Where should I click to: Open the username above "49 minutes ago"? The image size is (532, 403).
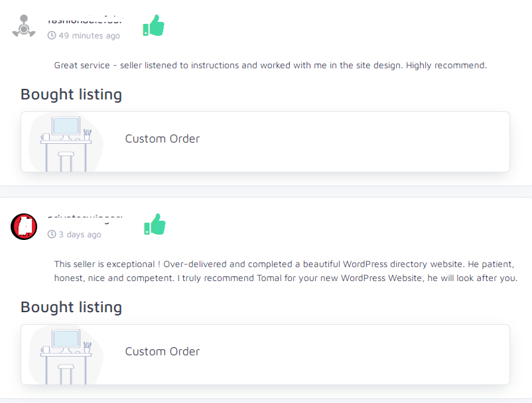point(85,21)
